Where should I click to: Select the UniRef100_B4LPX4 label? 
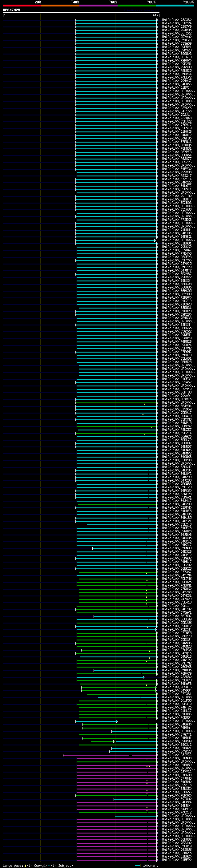coord(176,802)
